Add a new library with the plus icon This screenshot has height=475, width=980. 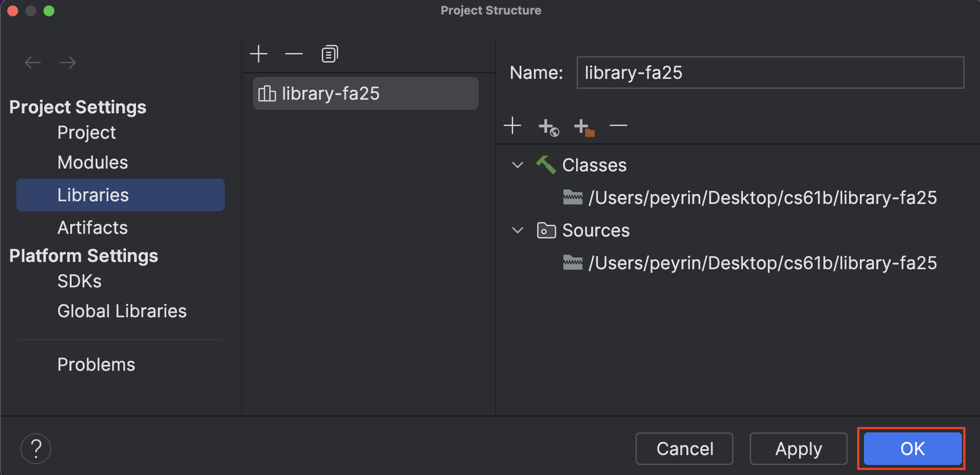pos(258,53)
